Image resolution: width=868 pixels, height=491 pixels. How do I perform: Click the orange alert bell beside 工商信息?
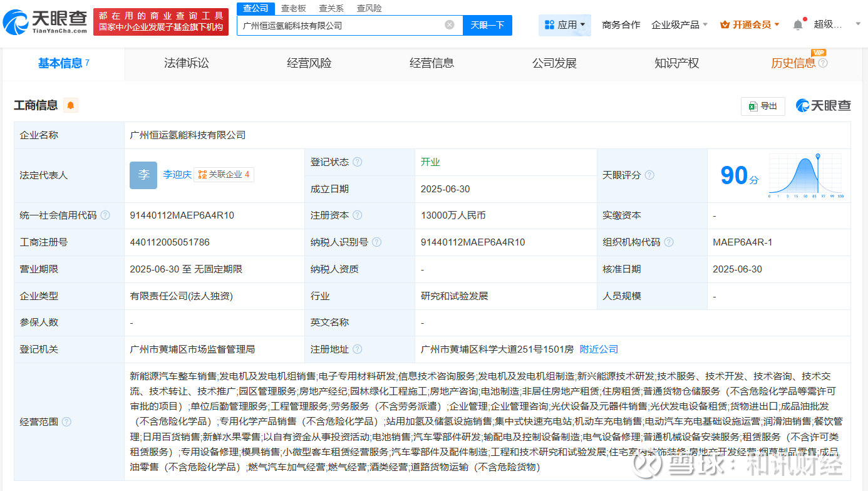(71, 105)
